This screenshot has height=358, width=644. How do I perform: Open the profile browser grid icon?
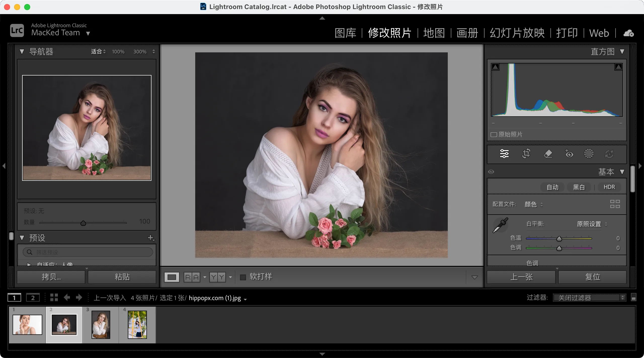615,204
